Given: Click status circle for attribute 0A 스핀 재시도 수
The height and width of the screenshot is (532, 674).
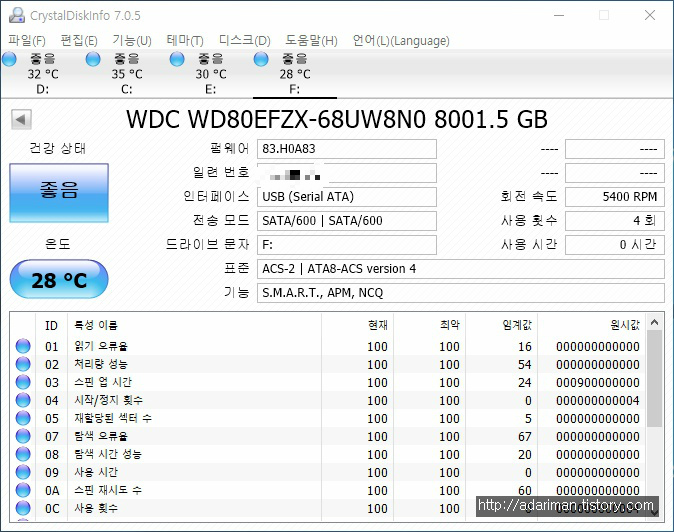Looking at the screenshot, I should point(23,490).
